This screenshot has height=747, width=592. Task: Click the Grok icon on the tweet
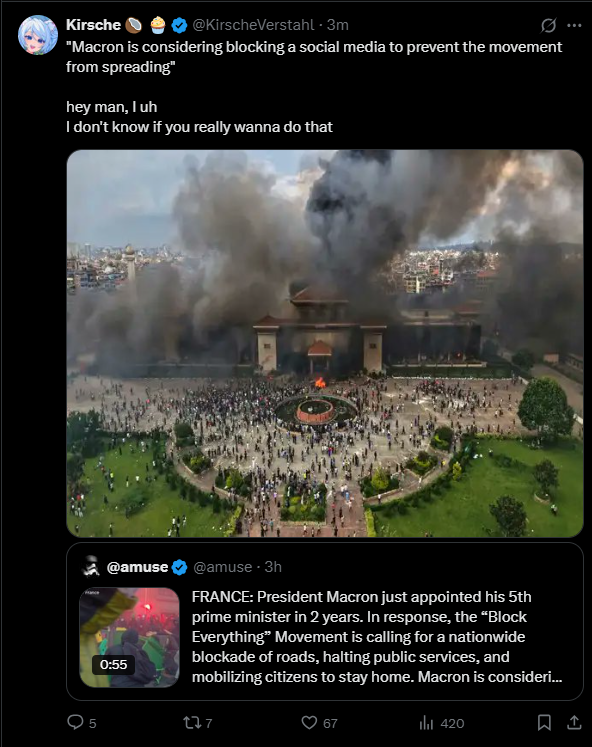coord(548,25)
